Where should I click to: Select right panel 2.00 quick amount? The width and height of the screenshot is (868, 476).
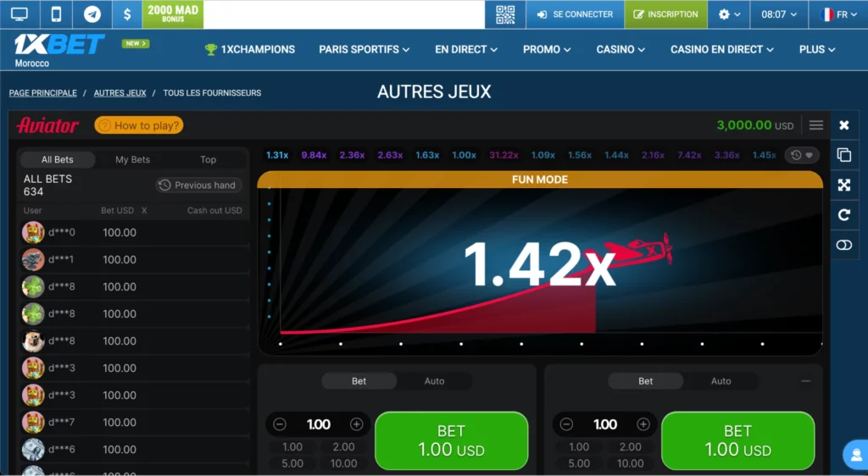pos(631,446)
